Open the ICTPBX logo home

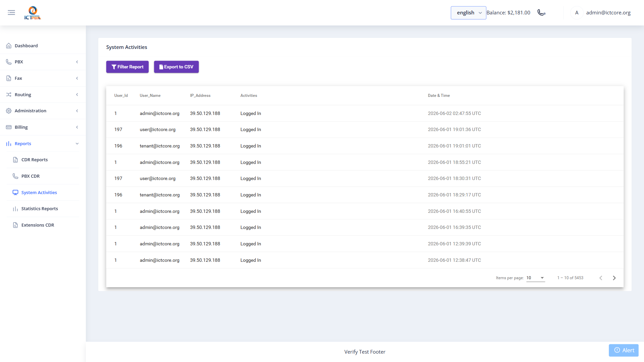pos(33,13)
